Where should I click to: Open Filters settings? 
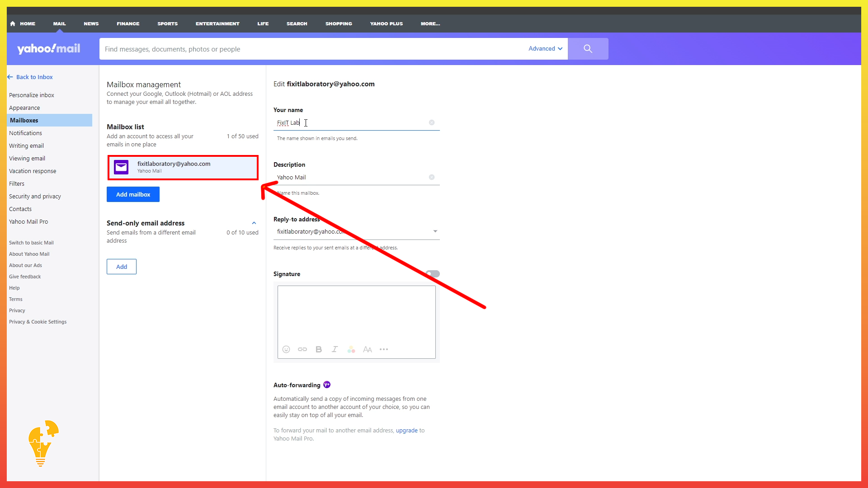pyautogui.click(x=17, y=183)
